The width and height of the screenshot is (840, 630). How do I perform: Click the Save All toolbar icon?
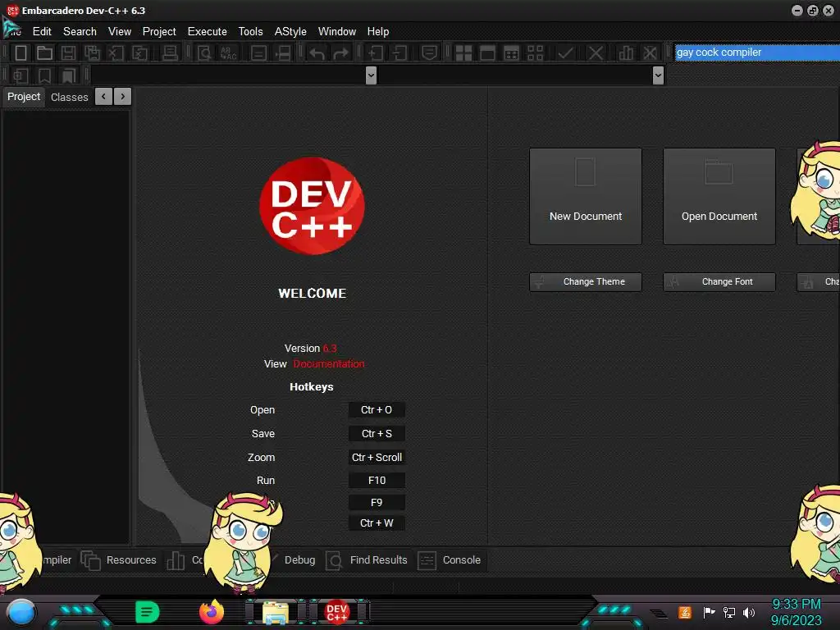point(92,53)
